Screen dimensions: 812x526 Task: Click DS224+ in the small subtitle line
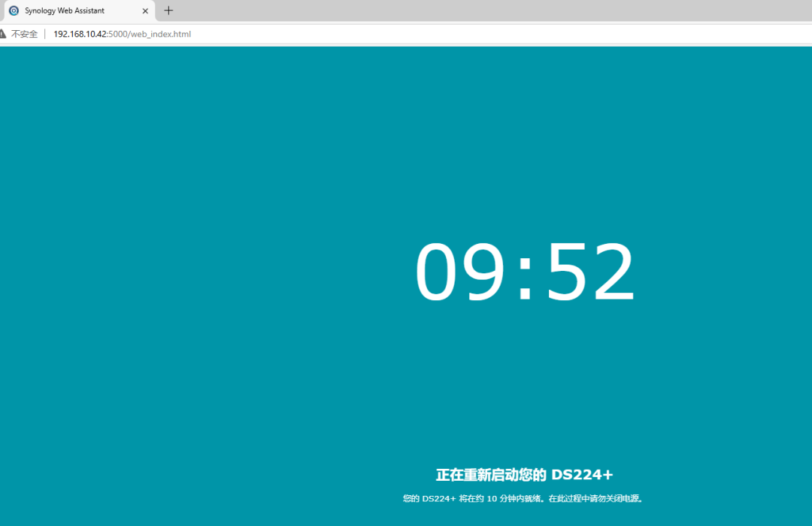tap(439, 498)
